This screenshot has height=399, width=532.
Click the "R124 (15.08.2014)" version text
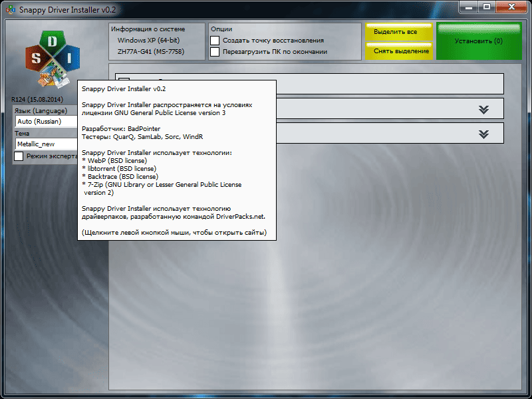click(37, 99)
